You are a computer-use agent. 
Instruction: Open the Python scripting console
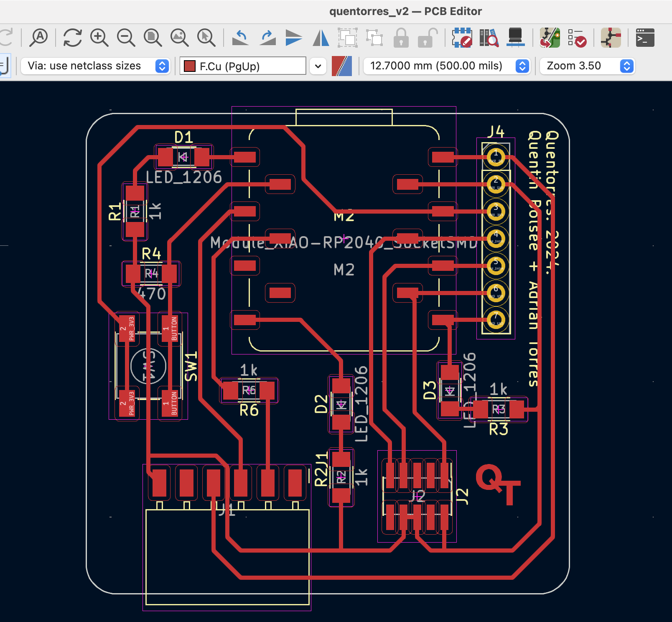point(645,38)
